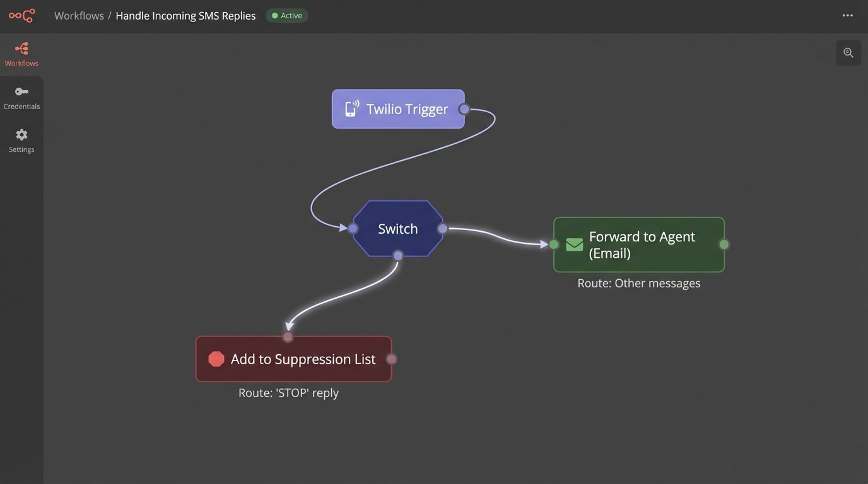The width and height of the screenshot is (868, 484).
Task: Click the Twilio Trigger output connector
Action: tap(464, 109)
